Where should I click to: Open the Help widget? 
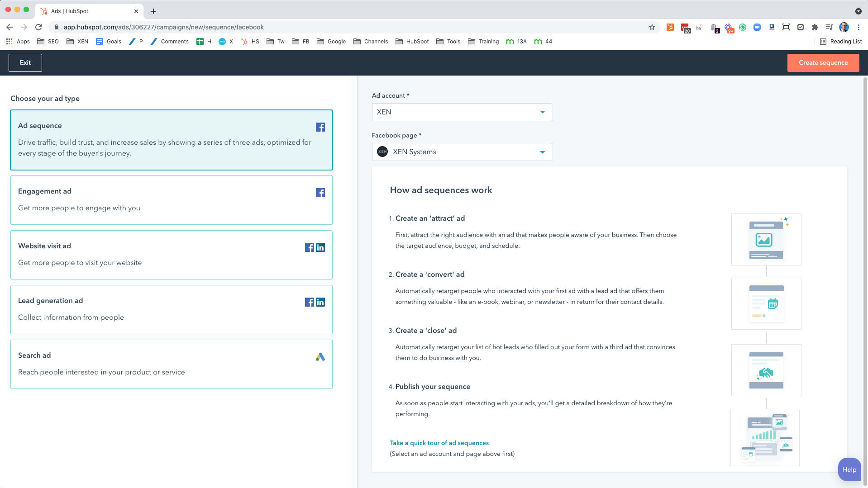pos(849,469)
